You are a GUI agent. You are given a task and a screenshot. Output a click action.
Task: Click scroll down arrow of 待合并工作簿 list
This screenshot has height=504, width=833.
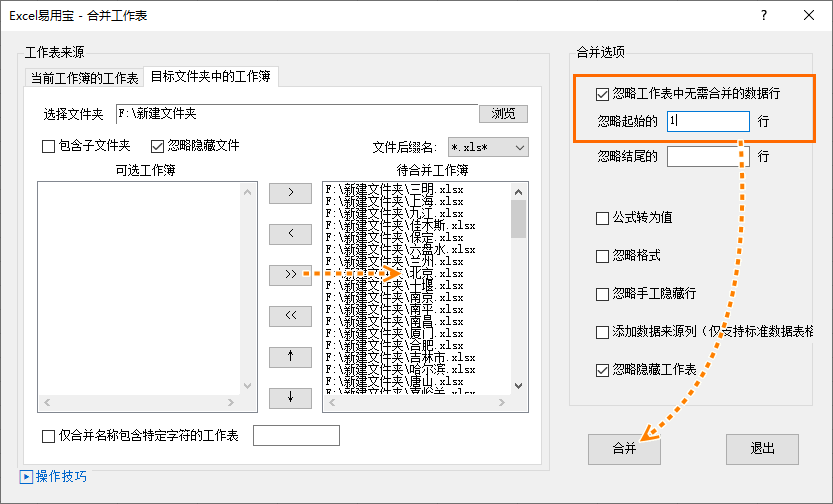click(518, 386)
